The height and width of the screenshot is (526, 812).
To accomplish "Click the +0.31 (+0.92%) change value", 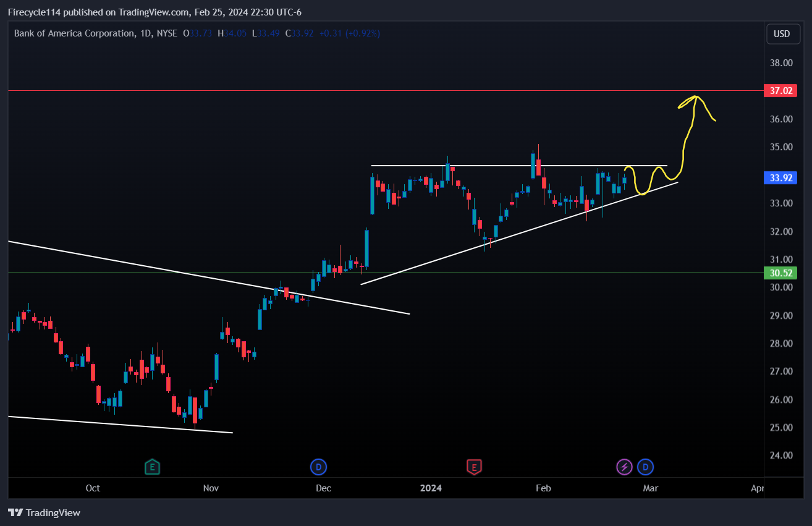I will [349, 33].
